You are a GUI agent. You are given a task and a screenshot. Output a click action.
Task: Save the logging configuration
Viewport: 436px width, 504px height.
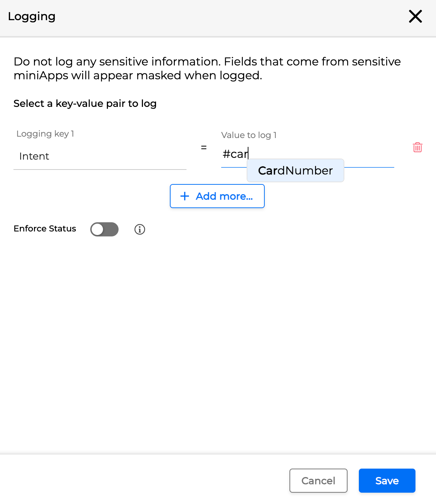point(387,481)
